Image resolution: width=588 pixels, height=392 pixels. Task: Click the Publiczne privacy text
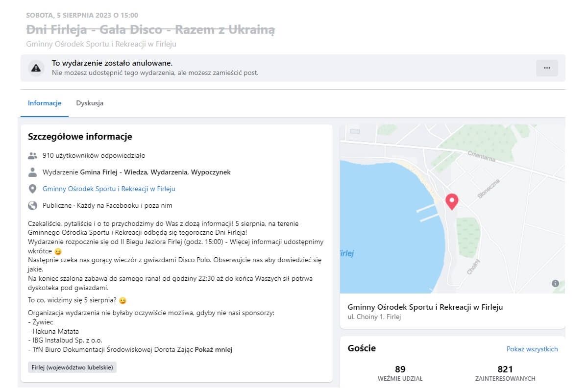click(107, 206)
